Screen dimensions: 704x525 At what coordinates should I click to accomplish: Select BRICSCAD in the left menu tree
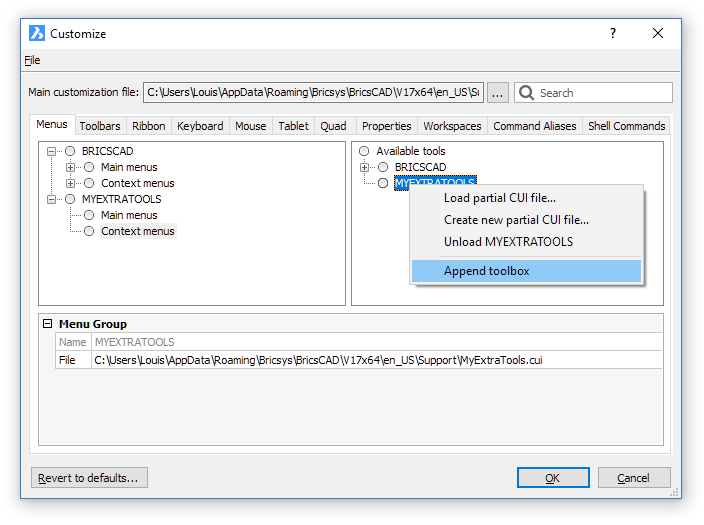coord(107,151)
